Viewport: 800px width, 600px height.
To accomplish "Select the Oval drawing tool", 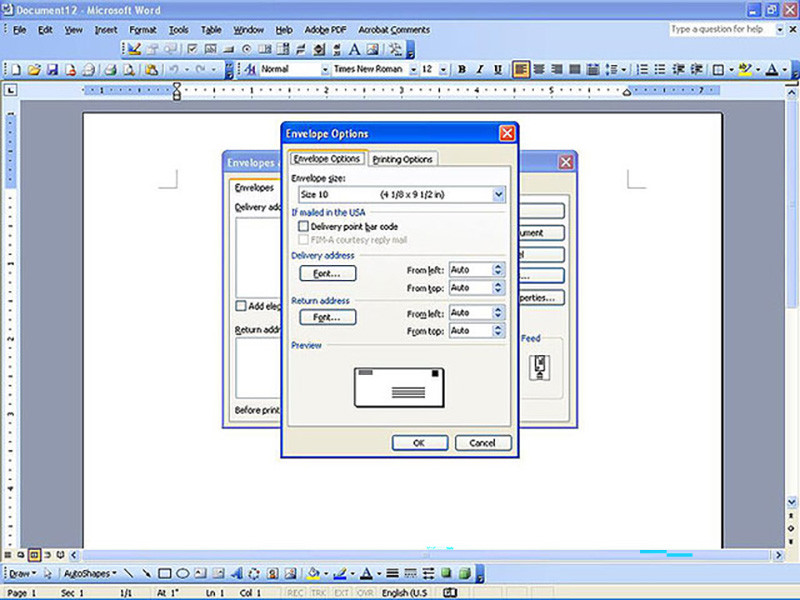I will click(182, 573).
